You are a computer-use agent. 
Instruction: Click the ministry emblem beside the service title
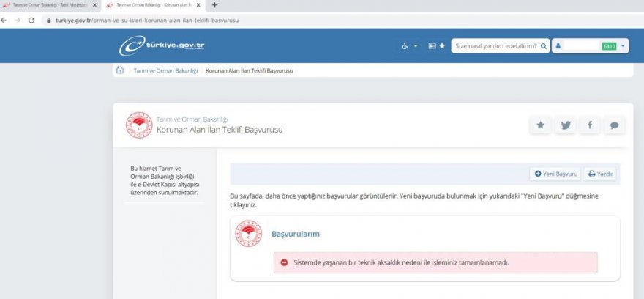pos(138,125)
